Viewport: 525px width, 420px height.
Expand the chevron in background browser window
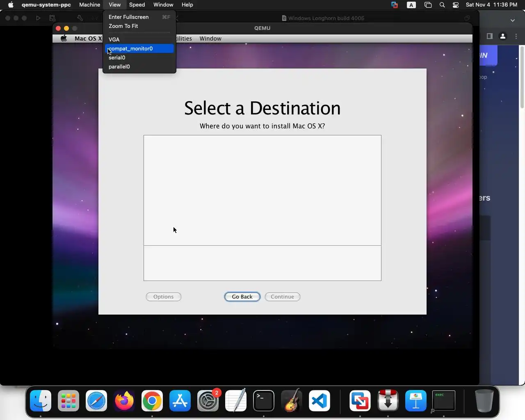click(513, 20)
